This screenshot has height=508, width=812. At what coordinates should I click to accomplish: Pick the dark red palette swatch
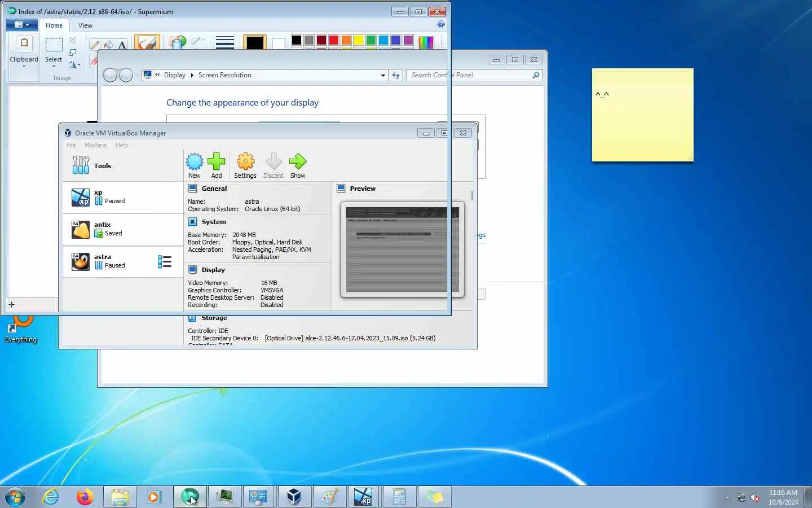click(321, 40)
